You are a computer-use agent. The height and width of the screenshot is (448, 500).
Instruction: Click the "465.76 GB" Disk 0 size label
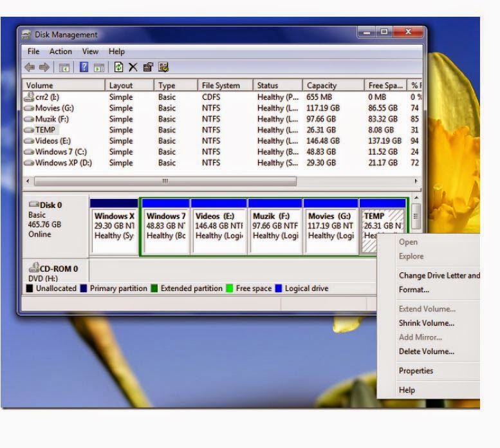[x=44, y=225]
